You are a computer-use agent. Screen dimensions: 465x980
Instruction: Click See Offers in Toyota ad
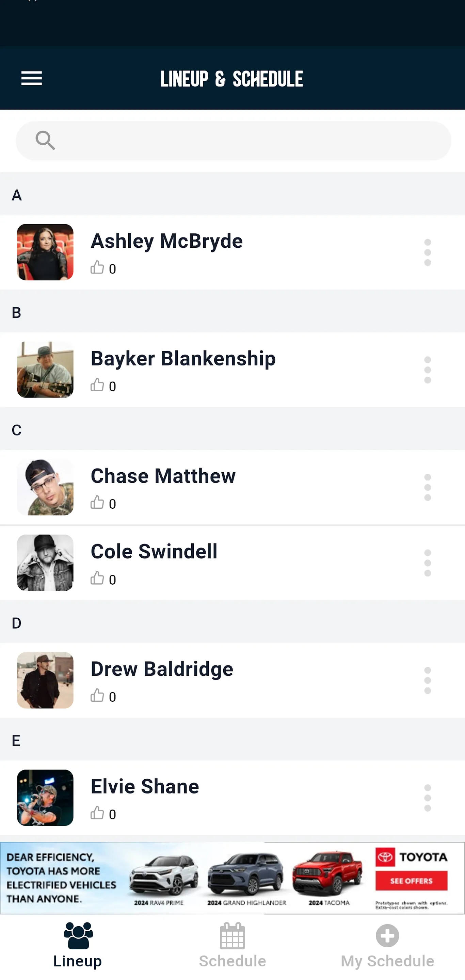click(x=411, y=881)
